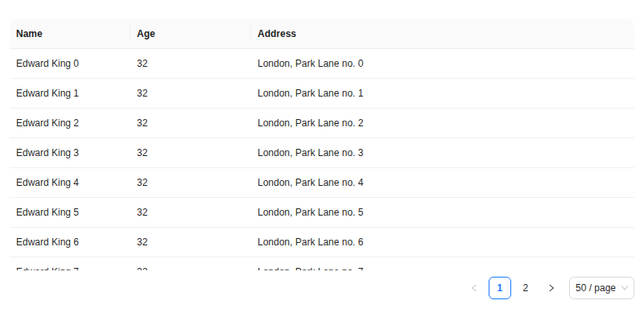Viewport: 644px width, 325px height.
Task: Click the Name column header
Action: click(30, 34)
